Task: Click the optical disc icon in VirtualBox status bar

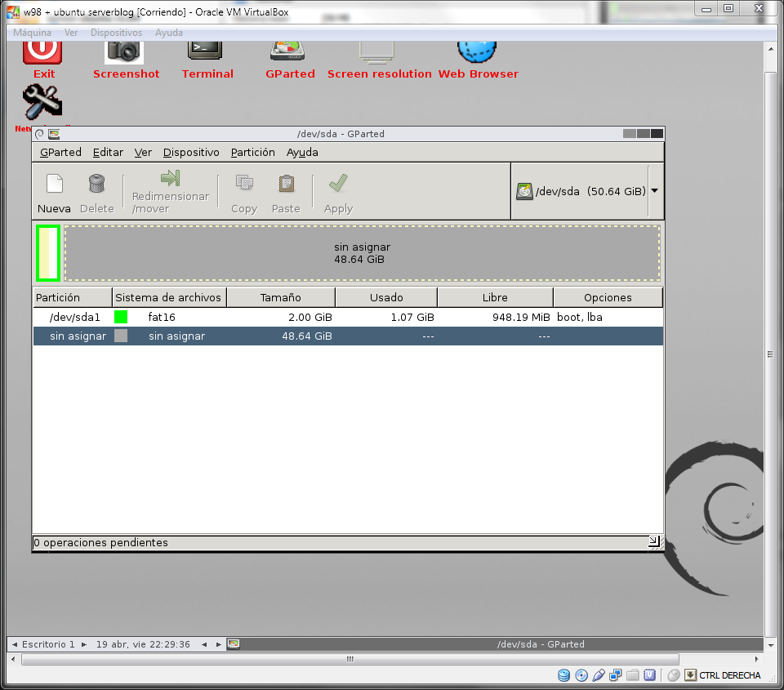Action: click(x=581, y=675)
